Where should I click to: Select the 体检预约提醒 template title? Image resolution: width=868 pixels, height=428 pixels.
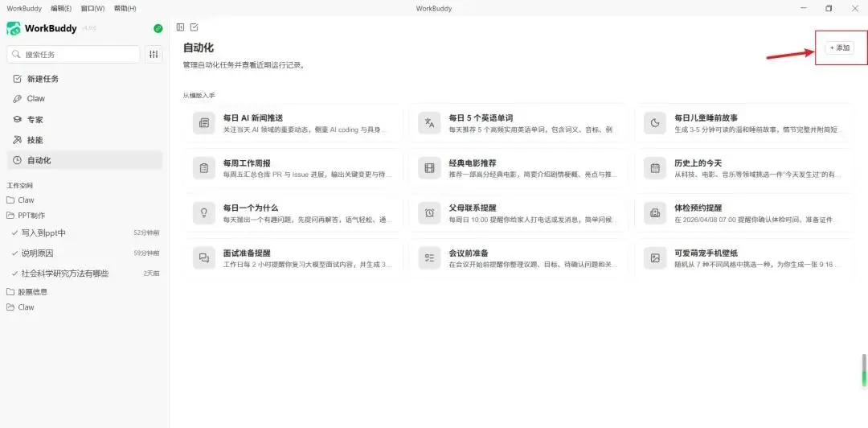698,208
